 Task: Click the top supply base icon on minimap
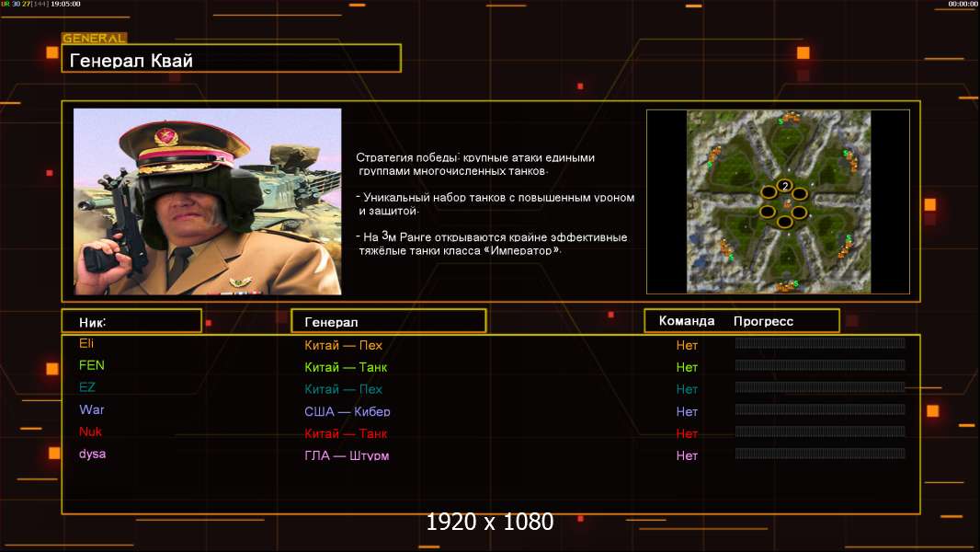pyautogui.click(x=790, y=119)
